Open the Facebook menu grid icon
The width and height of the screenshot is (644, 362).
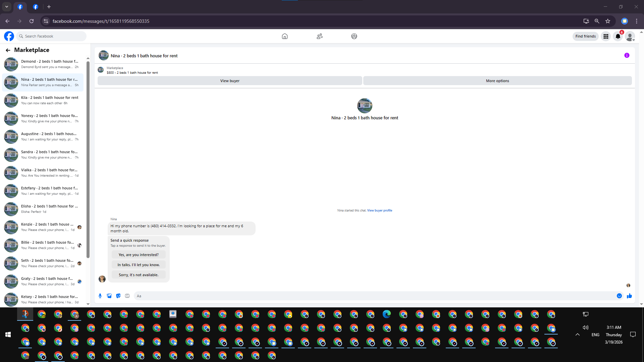(x=606, y=36)
